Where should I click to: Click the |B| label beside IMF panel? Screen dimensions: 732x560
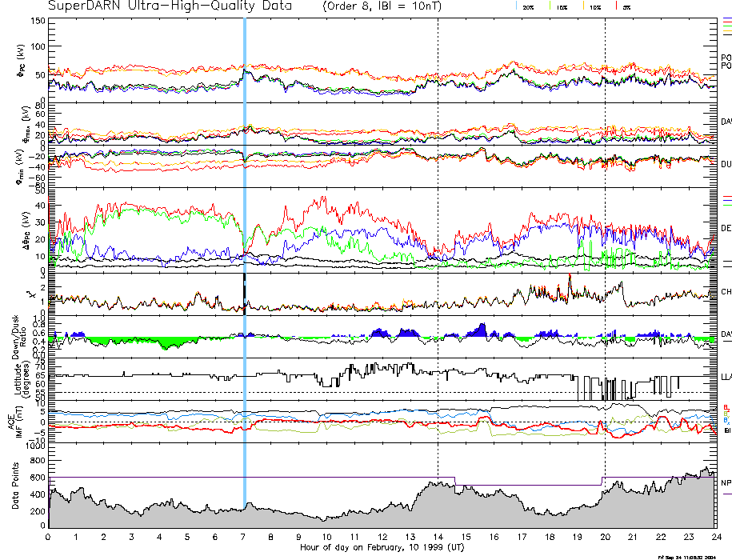pyautogui.click(x=726, y=430)
